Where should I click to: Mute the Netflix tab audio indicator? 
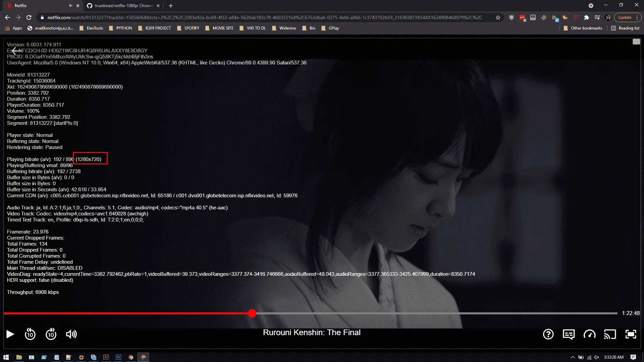(x=70, y=6)
